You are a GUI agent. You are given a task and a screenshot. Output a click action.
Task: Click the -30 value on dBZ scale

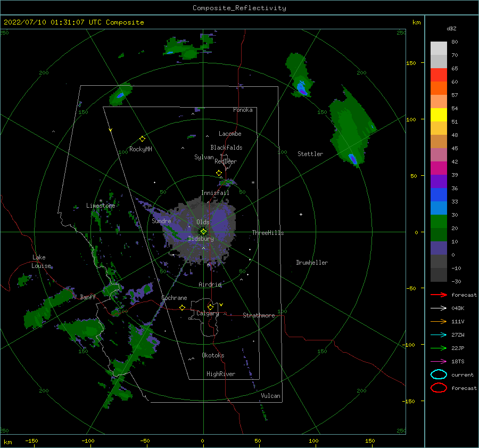[456, 281]
